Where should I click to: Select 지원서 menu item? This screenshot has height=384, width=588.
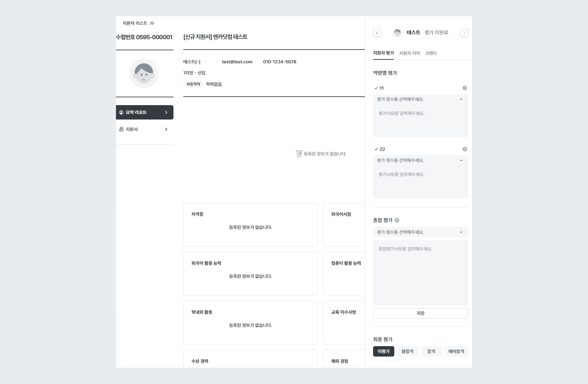pyautogui.click(x=145, y=129)
